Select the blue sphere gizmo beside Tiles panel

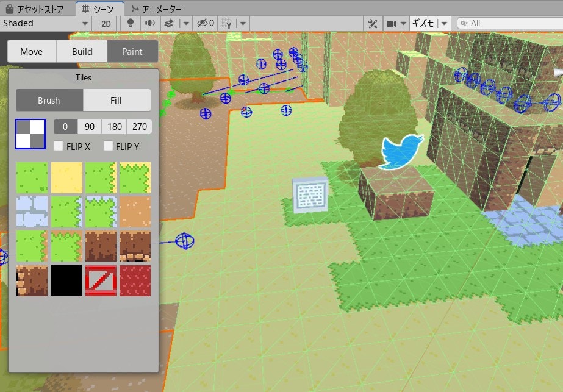click(x=185, y=241)
